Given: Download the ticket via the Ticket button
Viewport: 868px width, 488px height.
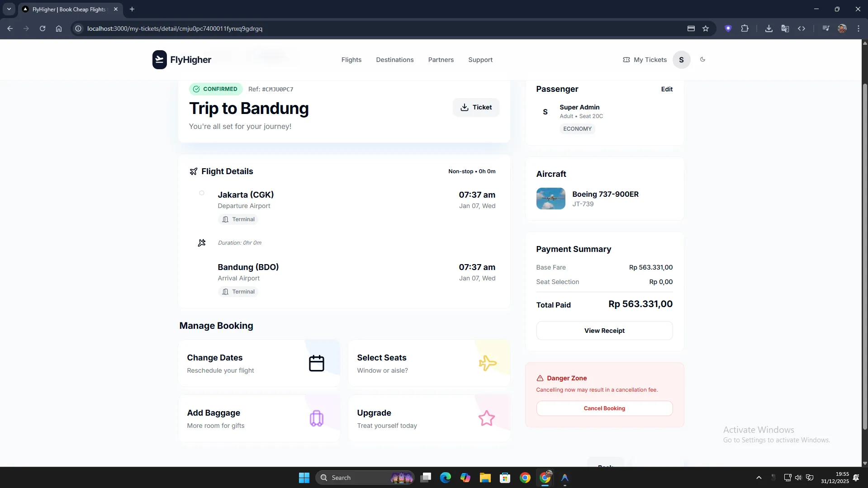Looking at the screenshot, I should 476,107.
